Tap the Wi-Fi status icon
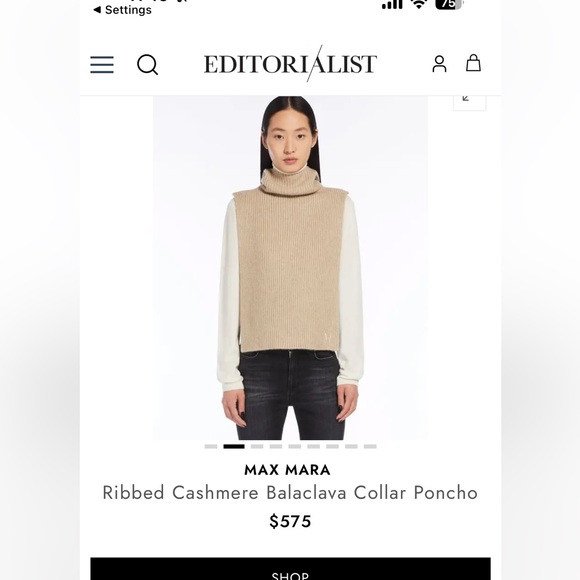This screenshot has height=580, width=580. 419,4
